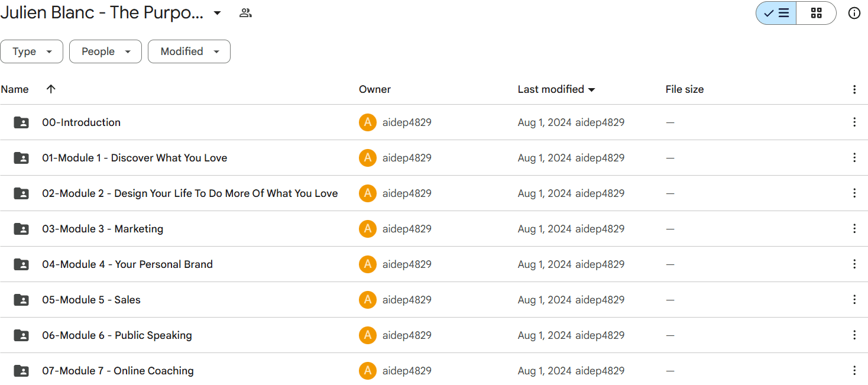The height and width of the screenshot is (385, 868).
Task: Open the view details info icon
Action: [x=854, y=13]
